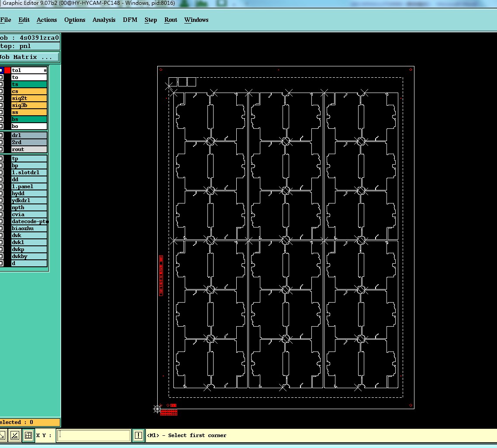Select the rout layer row

pos(29,149)
